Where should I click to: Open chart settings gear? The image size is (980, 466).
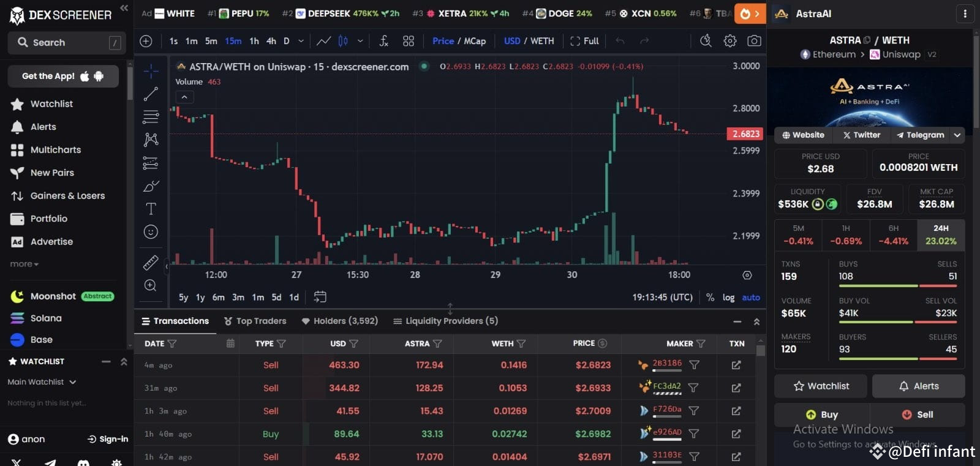tap(730, 41)
